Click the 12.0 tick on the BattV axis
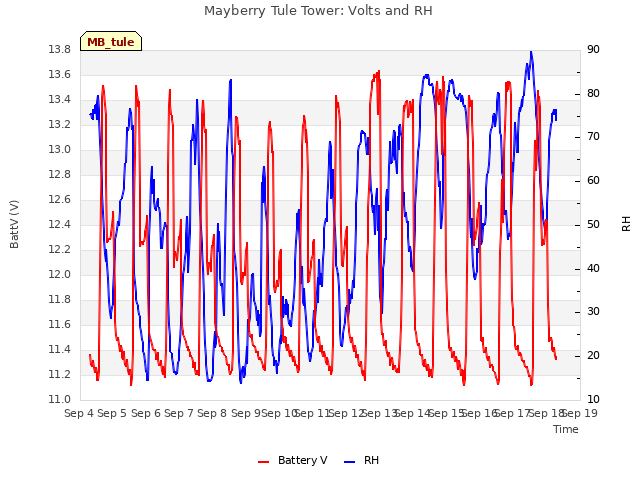 (60, 275)
